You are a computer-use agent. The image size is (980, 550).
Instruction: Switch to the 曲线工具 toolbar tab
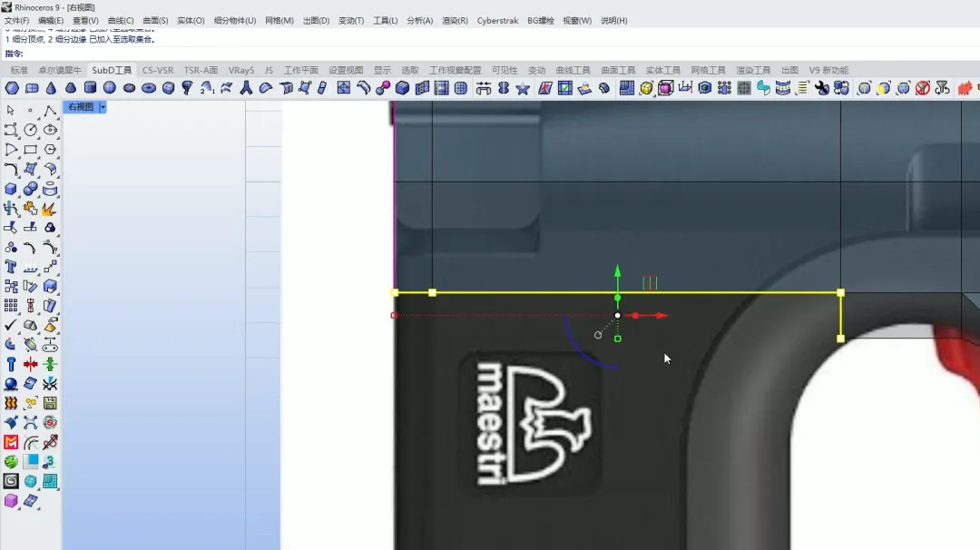click(573, 70)
